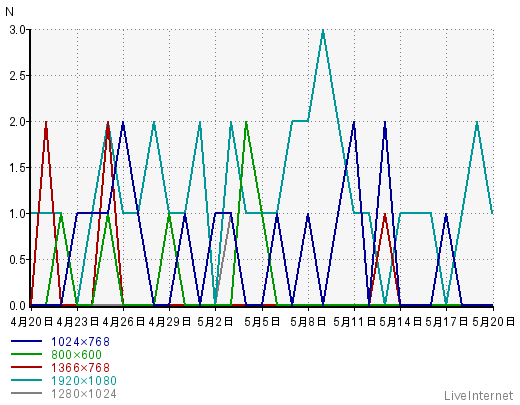Click the green 800×600 legend line swatch

pyautogui.click(x=26, y=354)
